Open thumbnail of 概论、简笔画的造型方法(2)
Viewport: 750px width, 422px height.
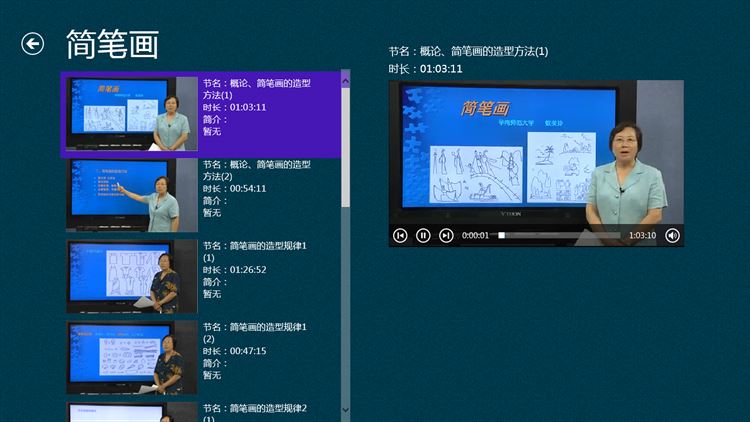(x=132, y=195)
